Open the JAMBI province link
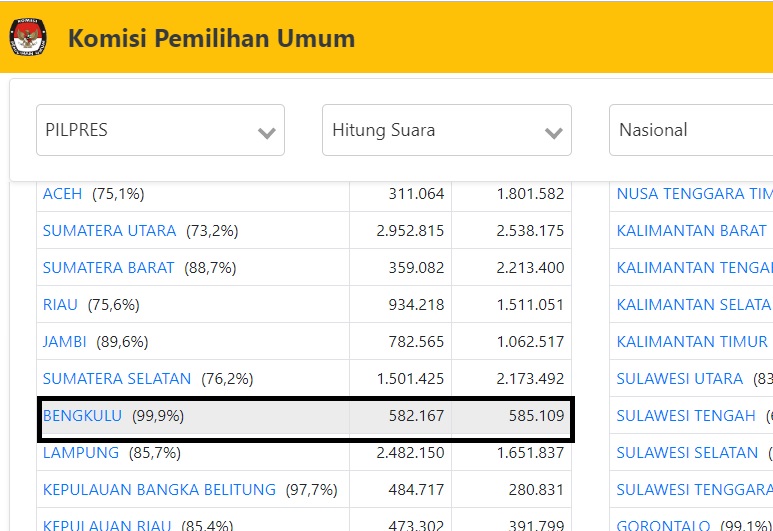Image resolution: width=773 pixels, height=531 pixels. (64, 342)
